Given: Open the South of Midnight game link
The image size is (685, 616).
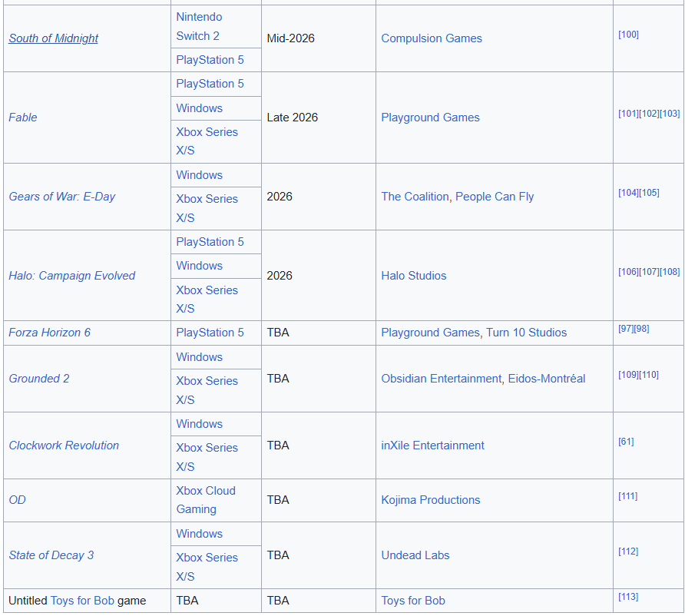Looking at the screenshot, I should coord(53,38).
